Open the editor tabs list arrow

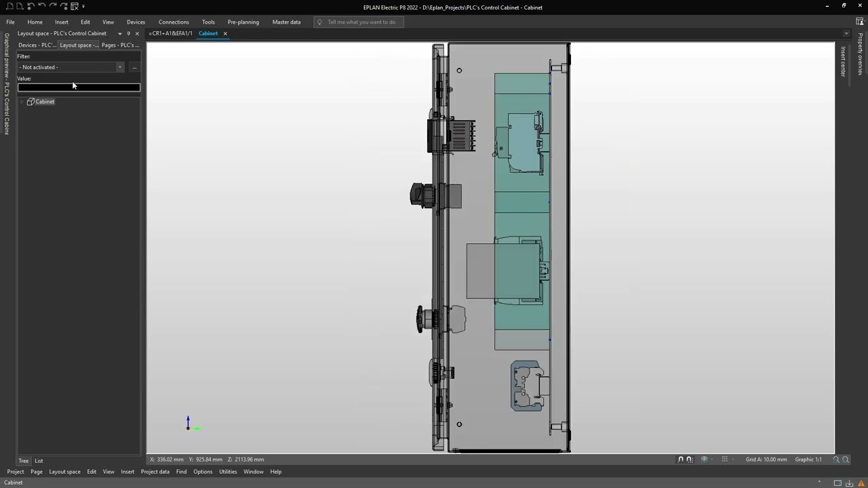[x=846, y=33]
